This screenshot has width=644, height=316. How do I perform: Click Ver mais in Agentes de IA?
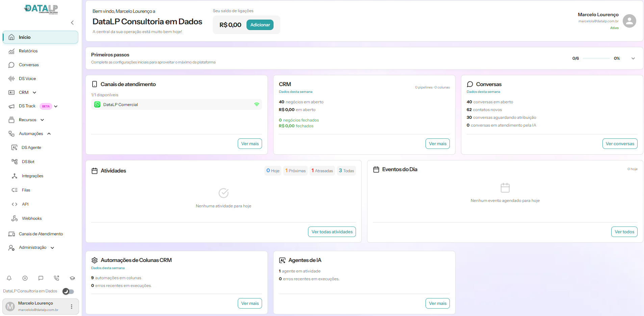pos(438,304)
